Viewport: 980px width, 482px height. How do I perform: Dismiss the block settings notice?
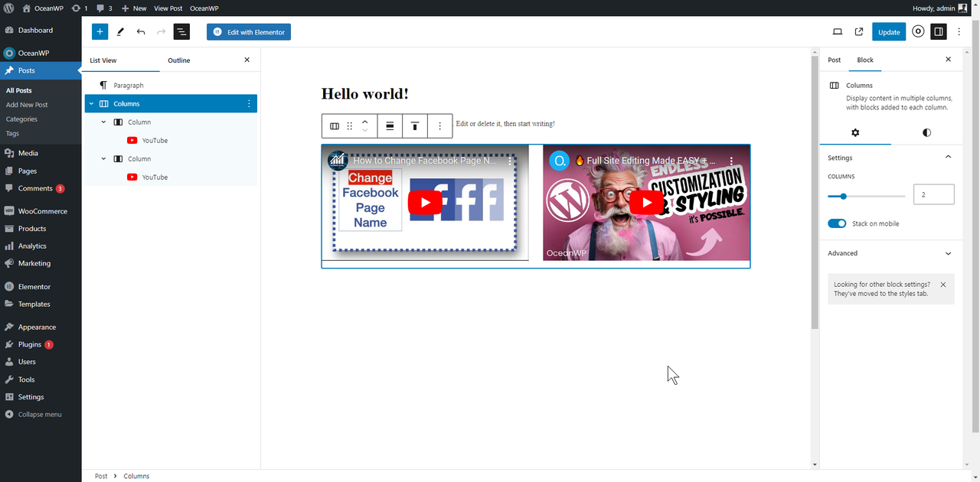(x=942, y=285)
